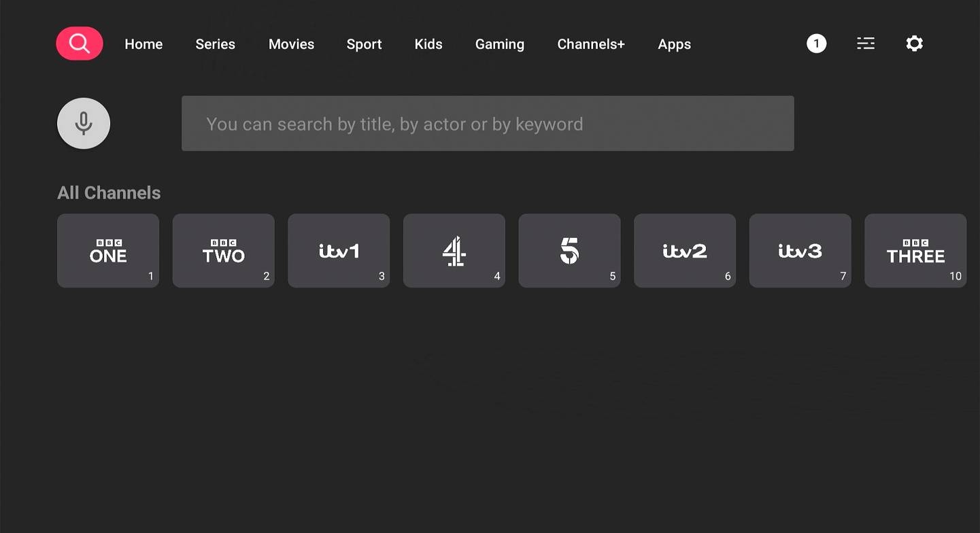The width and height of the screenshot is (980, 533).
Task: Switch to the Series tab
Action: coord(215,44)
